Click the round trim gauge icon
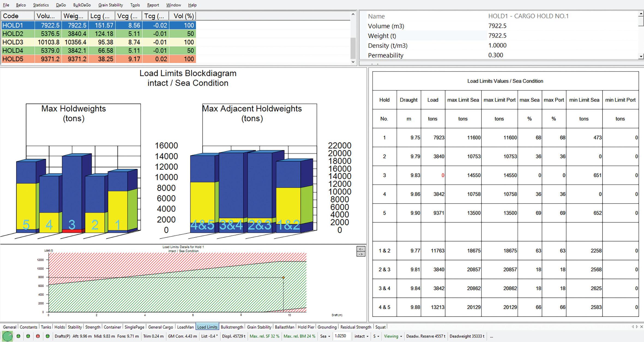Viewport: 644px width, 342px height. (x=7, y=336)
